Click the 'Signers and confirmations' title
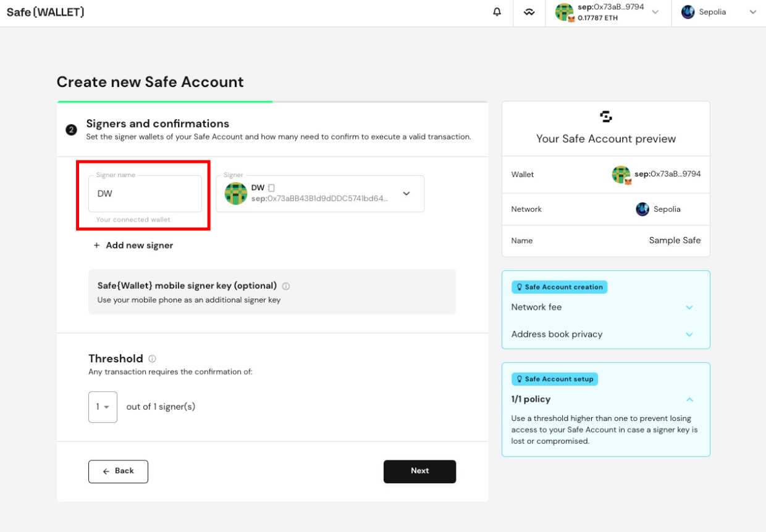The image size is (766, 532). coord(158,123)
